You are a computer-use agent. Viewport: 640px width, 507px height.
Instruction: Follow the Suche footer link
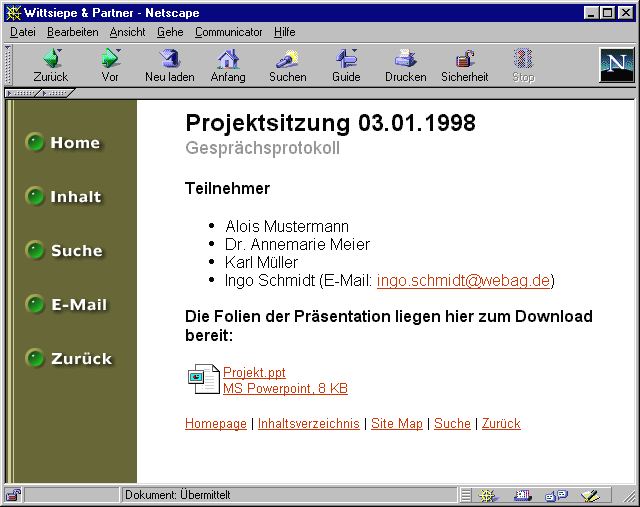pos(452,423)
